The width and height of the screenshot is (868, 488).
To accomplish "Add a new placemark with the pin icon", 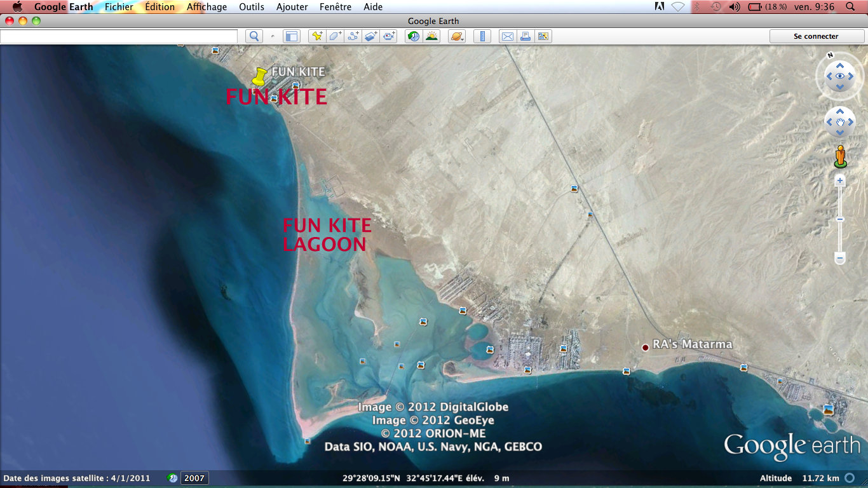I will click(x=316, y=36).
